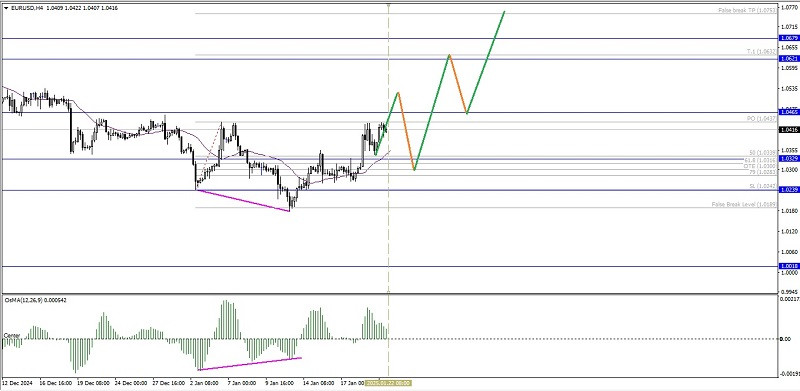Click the OsMA(12,26,9) indicator label

click(x=20, y=300)
